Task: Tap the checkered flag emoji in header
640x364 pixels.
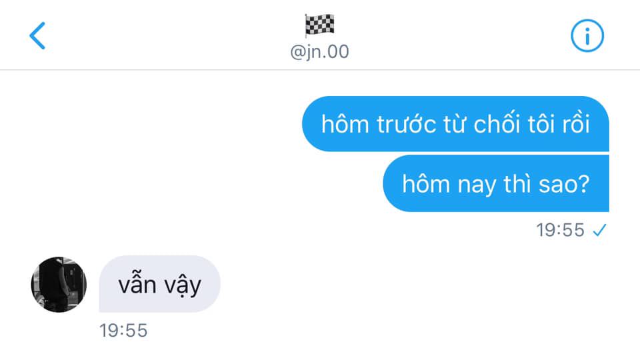Action: click(319, 25)
